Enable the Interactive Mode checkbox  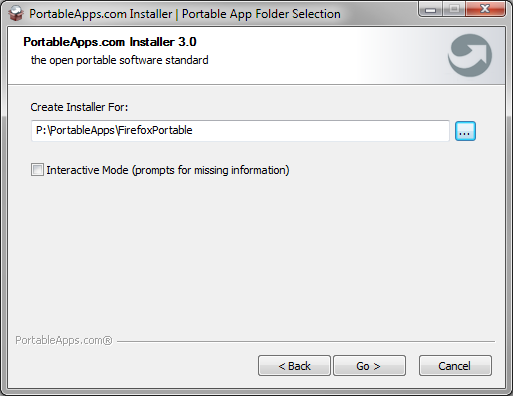point(37,170)
